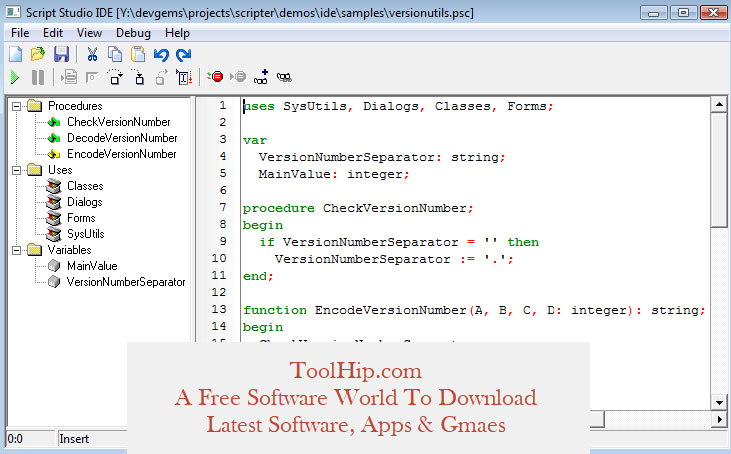Pause script execution
This screenshot has height=454, width=731.
(38, 77)
